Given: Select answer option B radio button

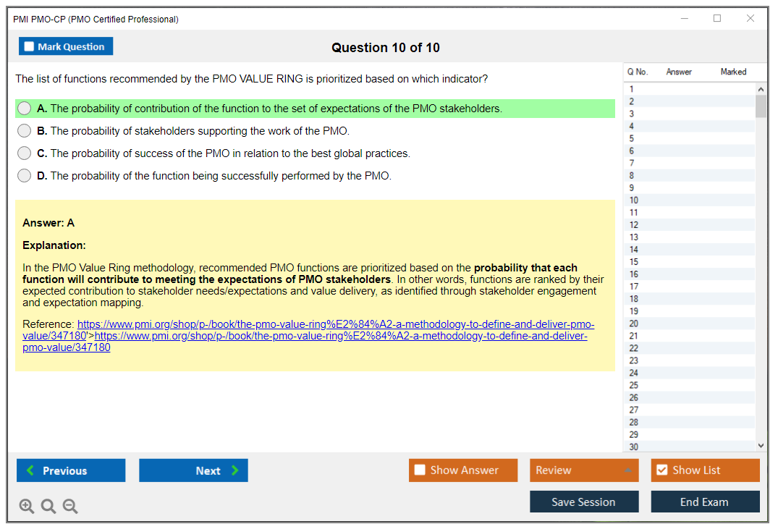Looking at the screenshot, I should pos(25,131).
